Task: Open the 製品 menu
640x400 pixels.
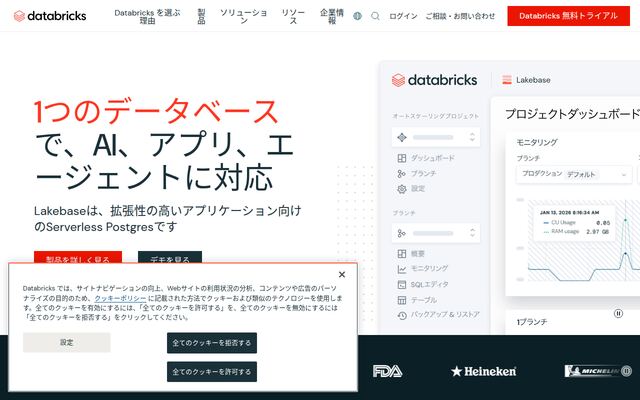Action: (201, 16)
